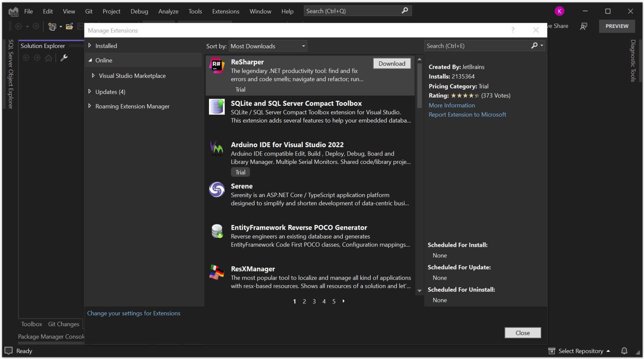Open Solution Explorer properties wrench icon
Viewport: 644px width, 359px height.
[64, 57]
